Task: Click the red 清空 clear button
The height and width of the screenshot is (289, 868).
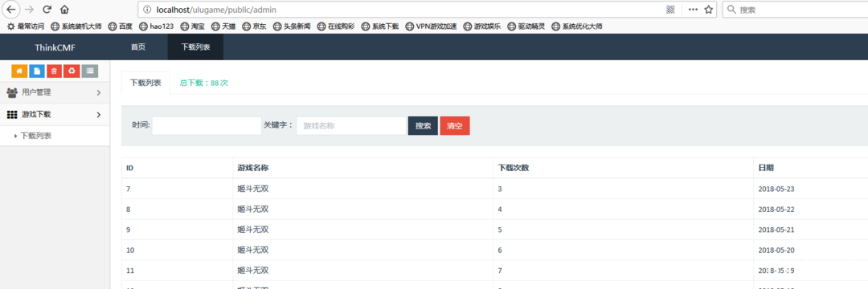Action: click(455, 125)
